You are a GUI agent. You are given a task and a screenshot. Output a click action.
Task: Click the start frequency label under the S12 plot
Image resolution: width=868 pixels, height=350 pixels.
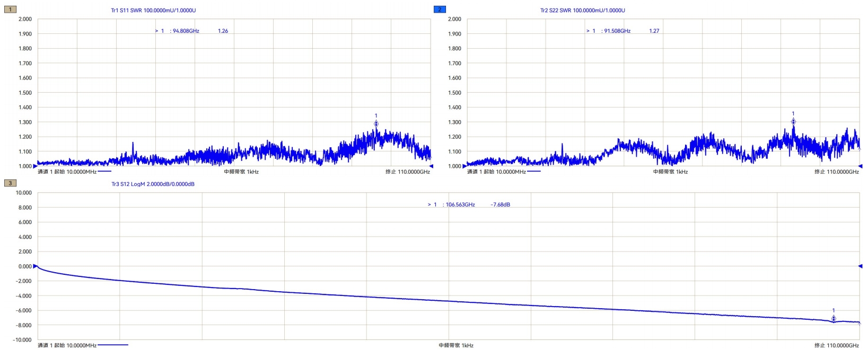point(67,345)
